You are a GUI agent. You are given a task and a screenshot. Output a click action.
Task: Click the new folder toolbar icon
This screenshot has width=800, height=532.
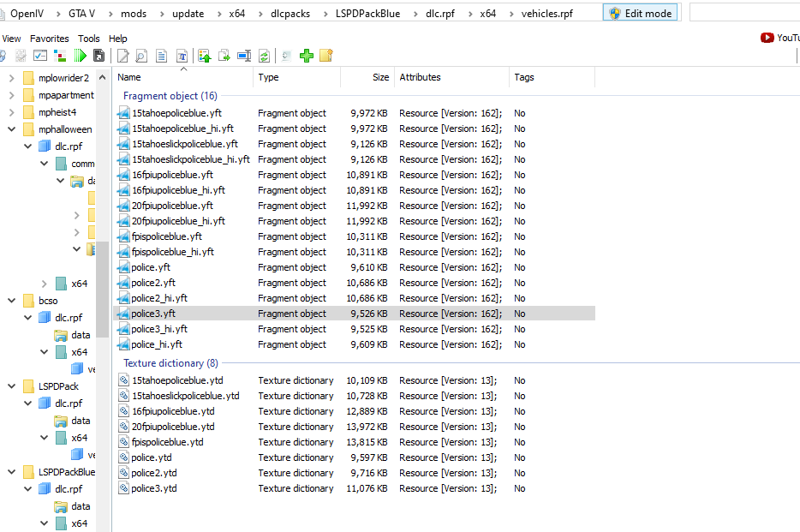pyautogui.click(x=325, y=56)
